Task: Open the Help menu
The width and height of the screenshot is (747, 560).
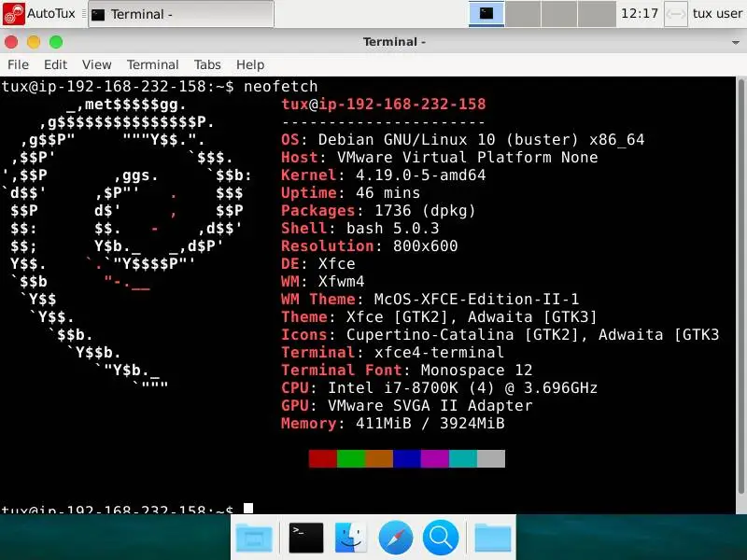Action: [x=250, y=64]
